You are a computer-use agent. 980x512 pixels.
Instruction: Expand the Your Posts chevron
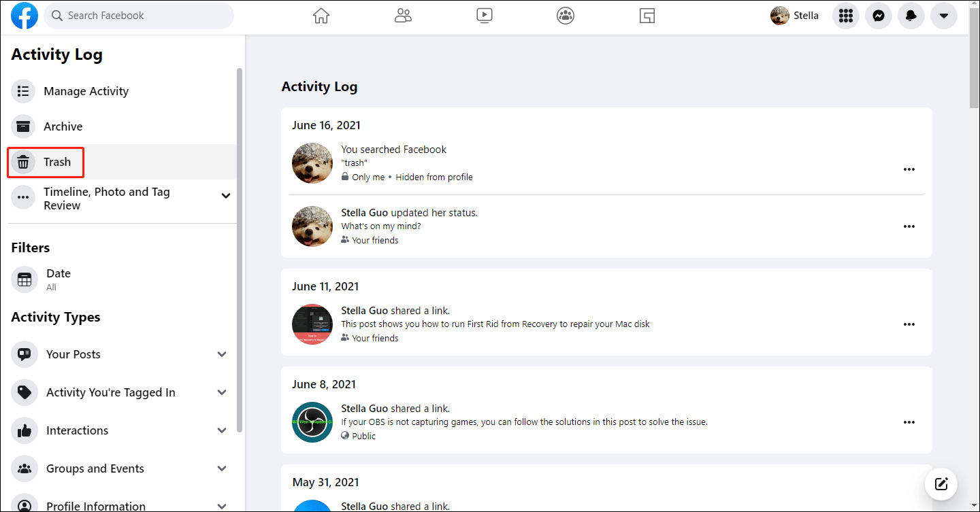coord(222,354)
